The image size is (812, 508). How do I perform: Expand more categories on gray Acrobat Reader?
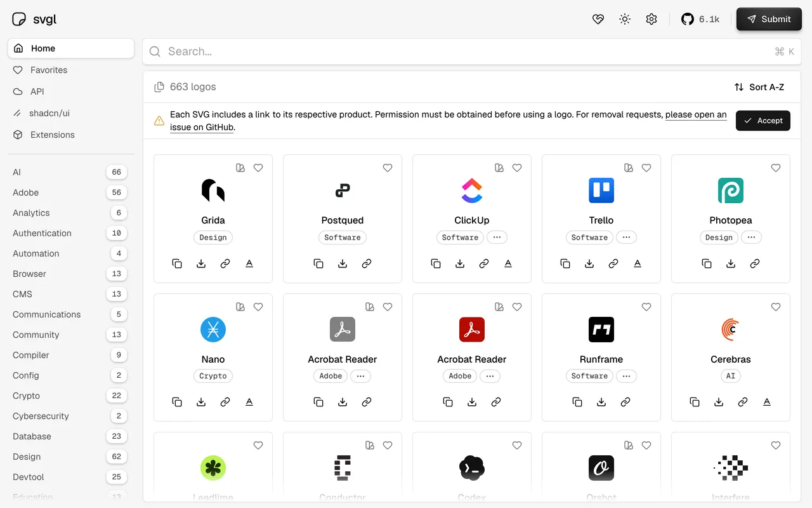pos(360,376)
